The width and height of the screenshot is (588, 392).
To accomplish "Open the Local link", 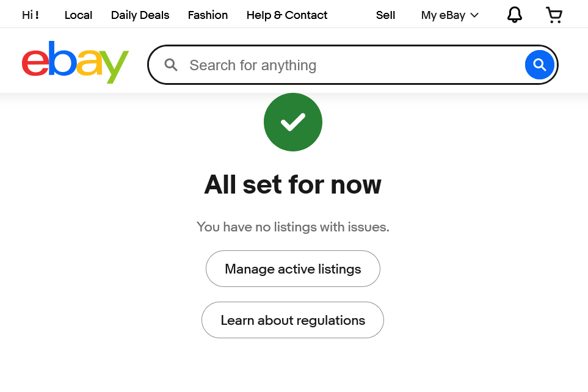I will point(78,15).
